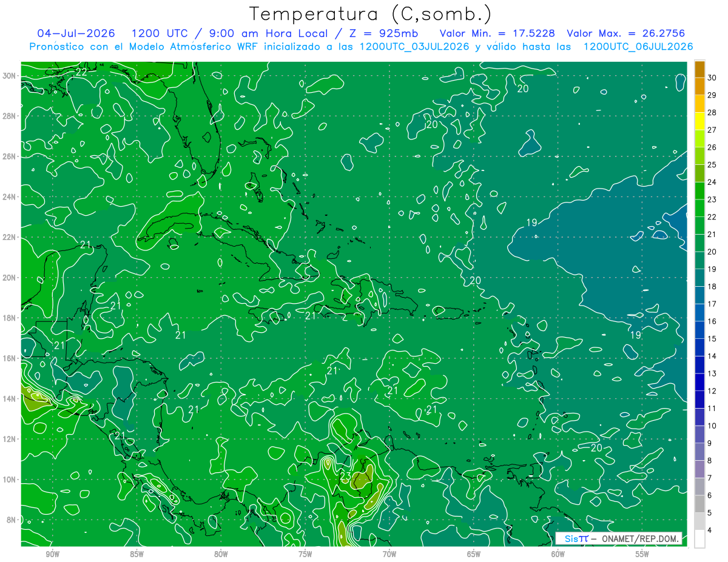
Task: Click the white swatch below legend value 4
Action: click(699, 539)
